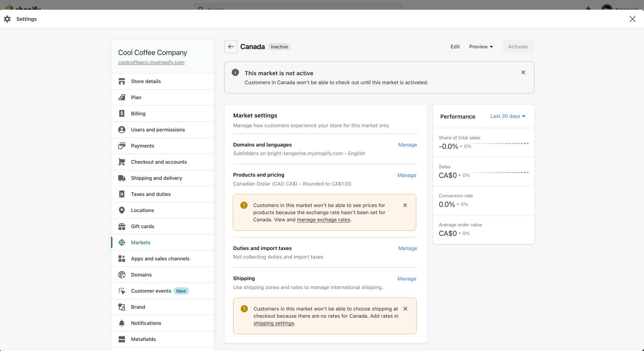Dismiss the shipping rates warning
The height and width of the screenshot is (351, 644).
click(405, 309)
